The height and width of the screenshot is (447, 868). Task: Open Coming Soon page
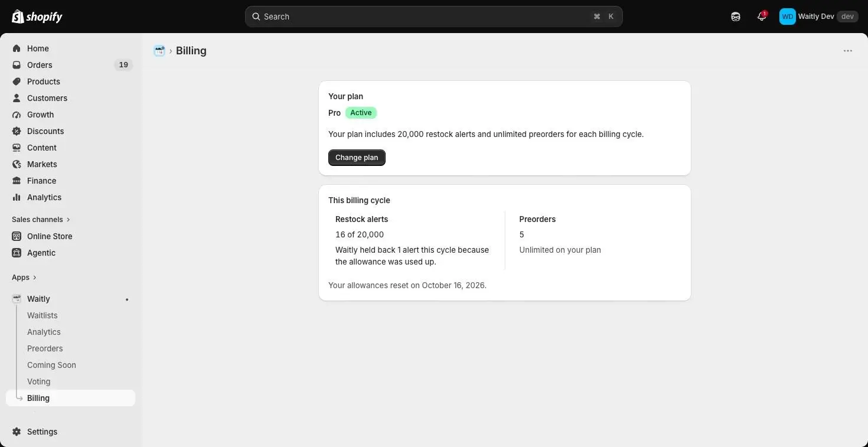pyautogui.click(x=51, y=365)
